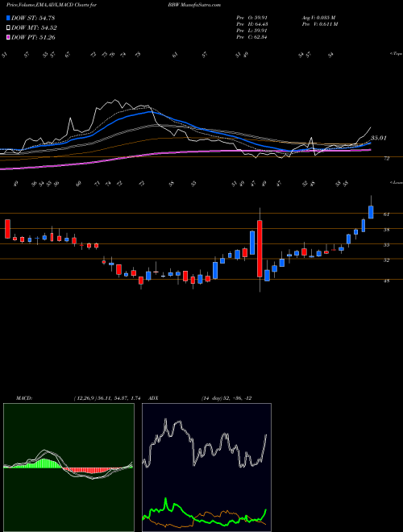403x532 pixels.
Task: Click the 'MACD:' panel title
Action: 23,398
